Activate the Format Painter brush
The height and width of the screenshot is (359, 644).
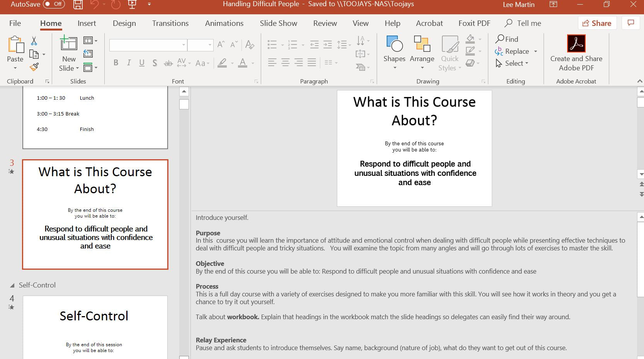(x=34, y=67)
